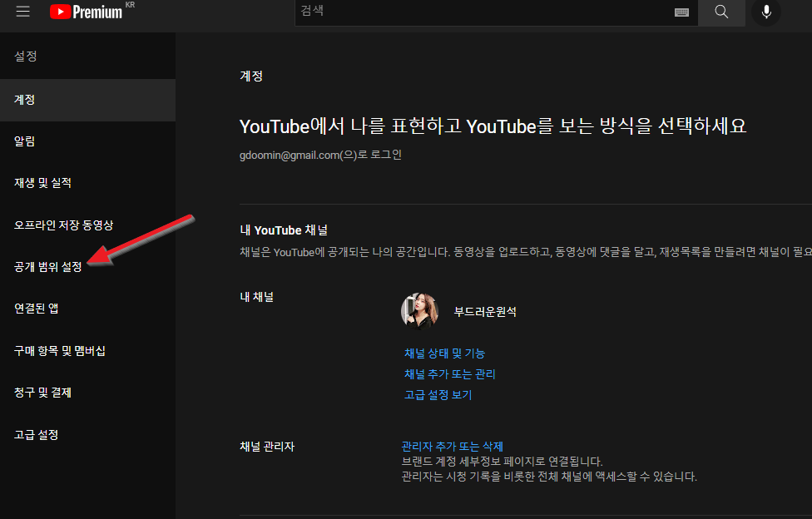This screenshot has width=812, height=519.
Task: Open the 채널 추가 또는 관리 link
Action: tap(449, 374)
